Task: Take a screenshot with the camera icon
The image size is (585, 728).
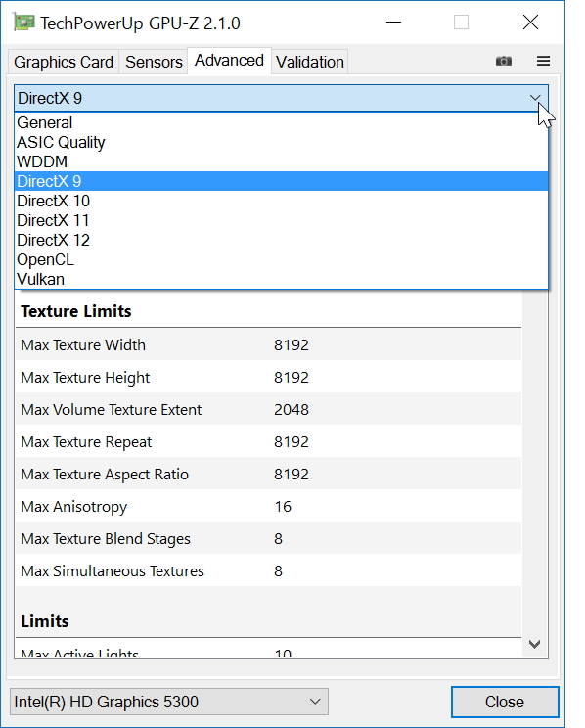Action: [503, 61]
